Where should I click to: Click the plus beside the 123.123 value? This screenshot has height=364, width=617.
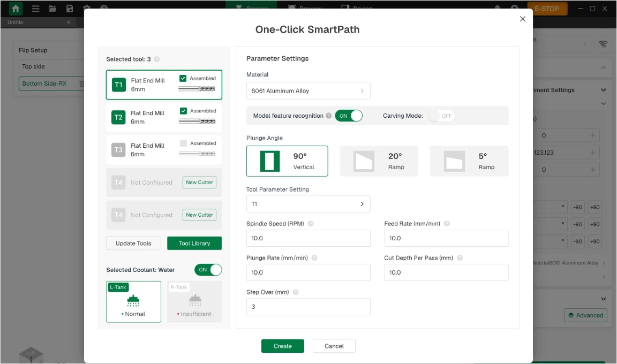592,153
